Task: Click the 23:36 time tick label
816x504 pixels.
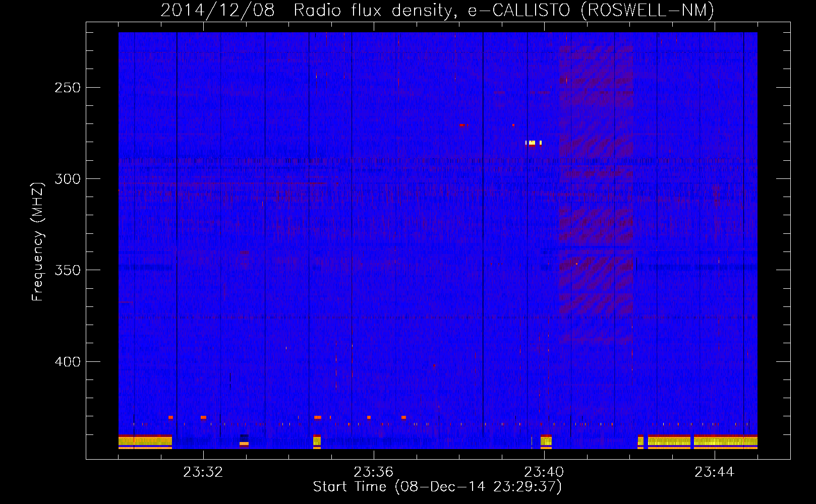Action: 373,472
